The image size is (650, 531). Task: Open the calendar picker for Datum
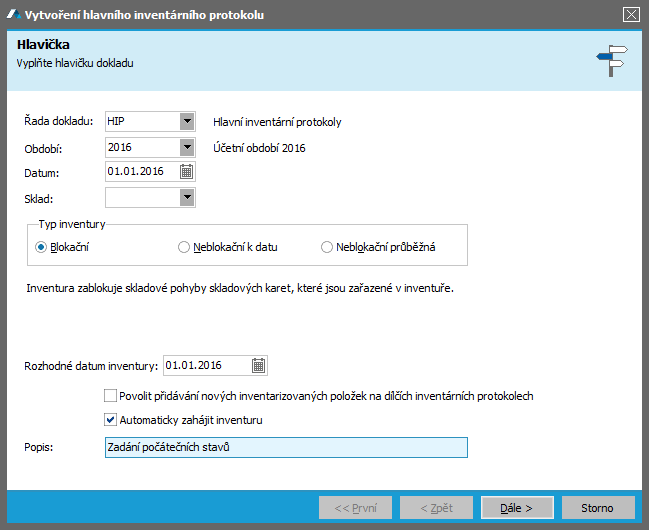pyautogui.click(x=186, y=172)
